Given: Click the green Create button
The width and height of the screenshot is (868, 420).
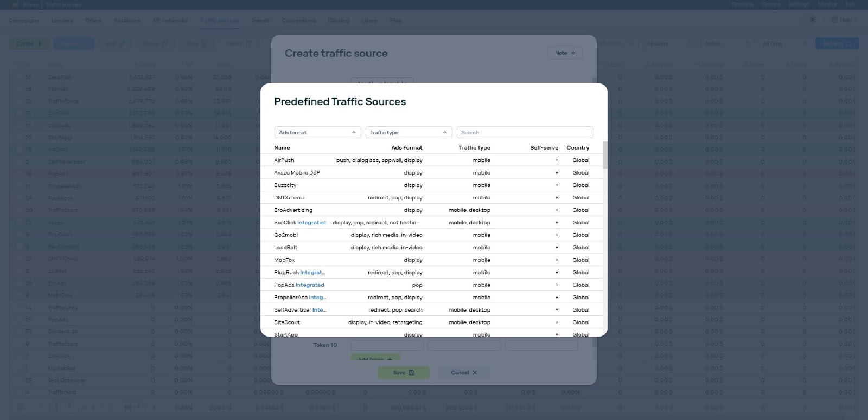Looking at the screenshot, I should (x=29, y=44).
